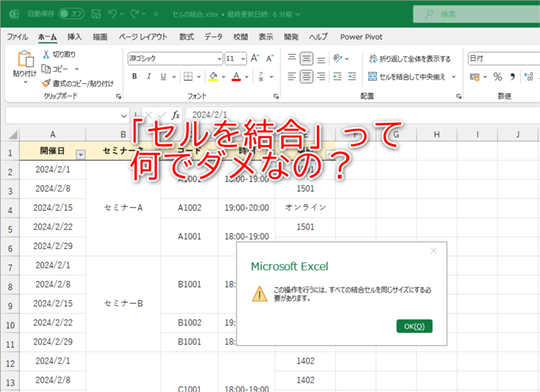Click the borders icon

(188, 76)
